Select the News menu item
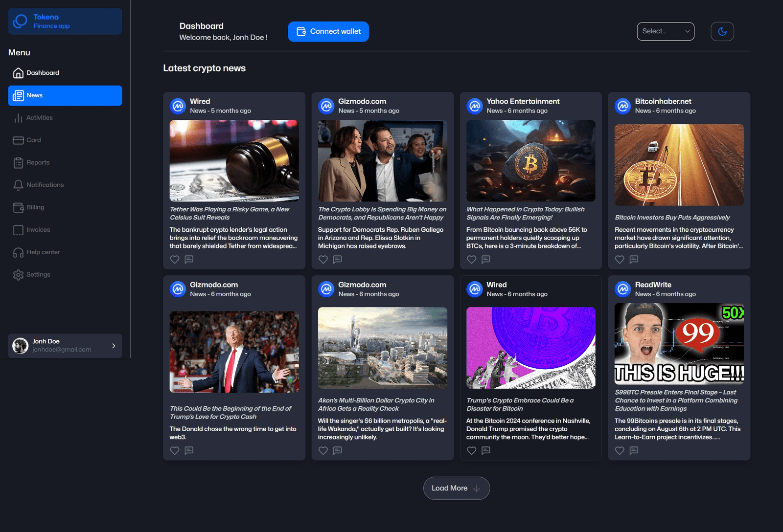This screenshot has height=532, width=783. [65, 95]
